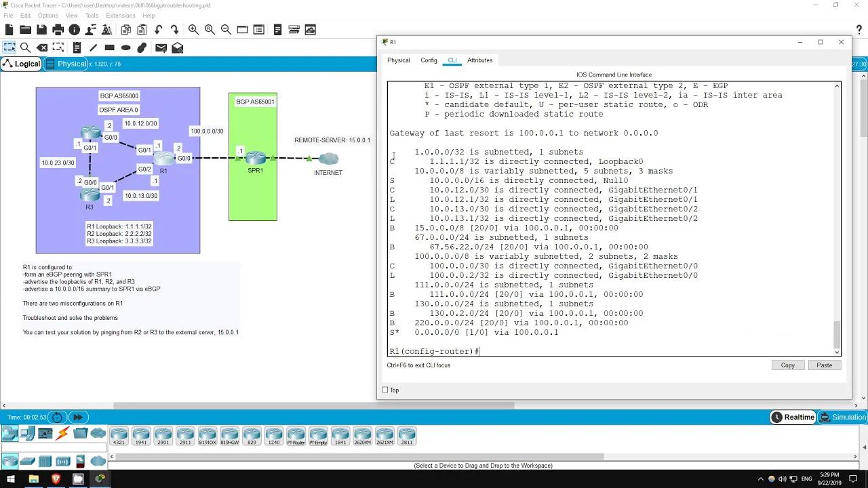Viewport: 868px width, 488px height.
Task: Open the Activity Wizard
Action: pyautogui.click(x=106, y=30)
